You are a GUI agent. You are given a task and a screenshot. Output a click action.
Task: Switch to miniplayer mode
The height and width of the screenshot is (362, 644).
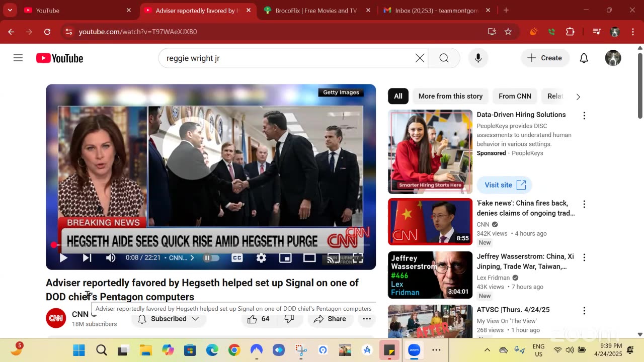(285, 258)
